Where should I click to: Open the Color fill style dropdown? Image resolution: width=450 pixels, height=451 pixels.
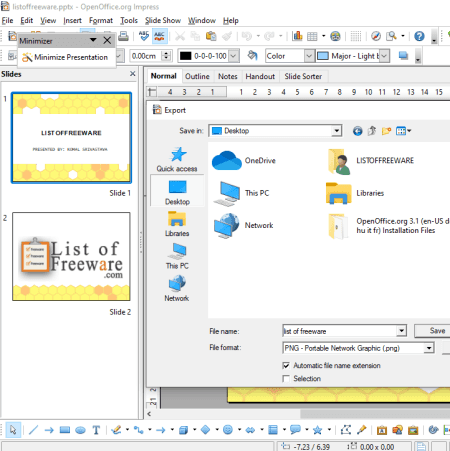click(x=309, y=56)
